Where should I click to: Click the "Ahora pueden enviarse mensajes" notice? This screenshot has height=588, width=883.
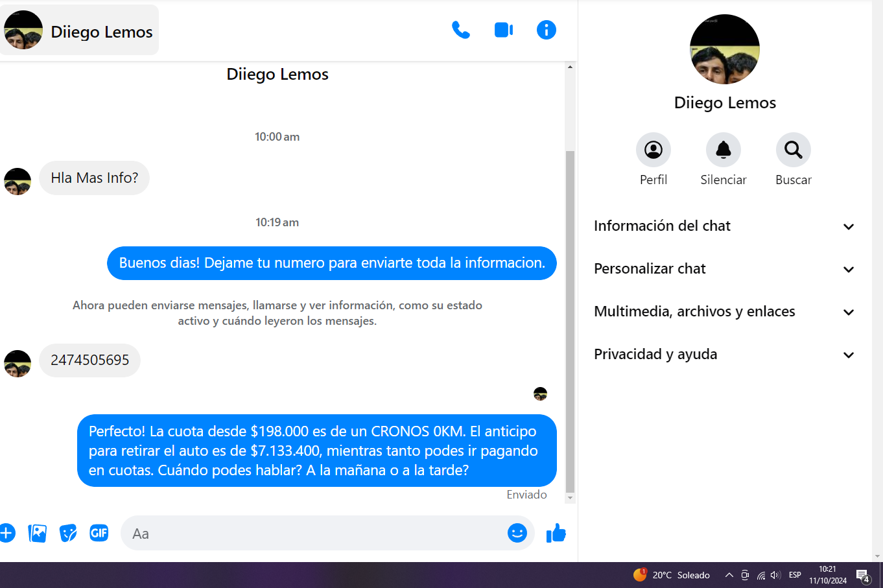pyautogui.click(x=277, y=313)
